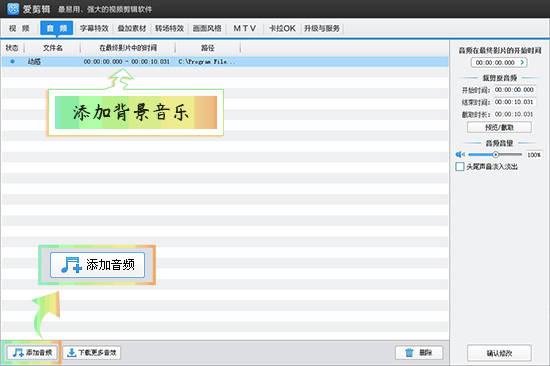Image resolution: width=550 pixels, height=366 pixels.
Task: Click the 开始时间 value field
Action: 514,90
